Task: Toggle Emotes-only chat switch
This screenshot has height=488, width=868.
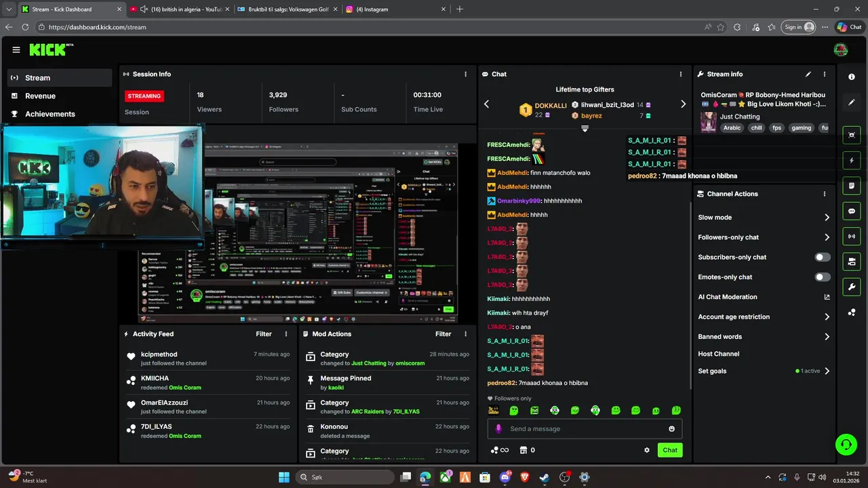Action: (822, 277)
